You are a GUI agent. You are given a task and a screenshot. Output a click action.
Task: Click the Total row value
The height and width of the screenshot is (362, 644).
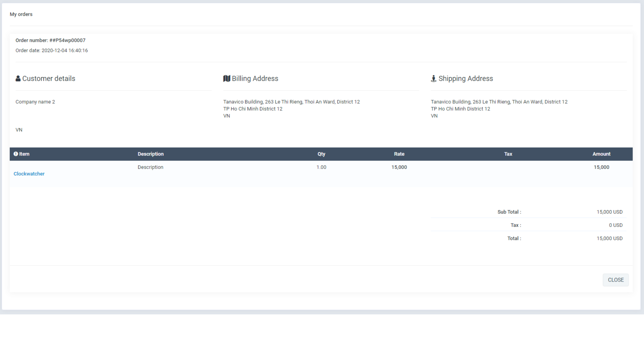[609, 238]
